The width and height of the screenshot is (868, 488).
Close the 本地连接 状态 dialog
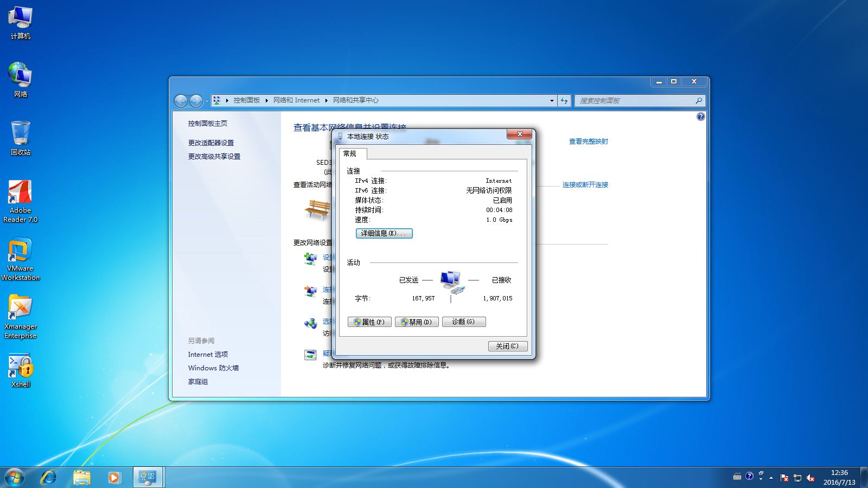520,134
